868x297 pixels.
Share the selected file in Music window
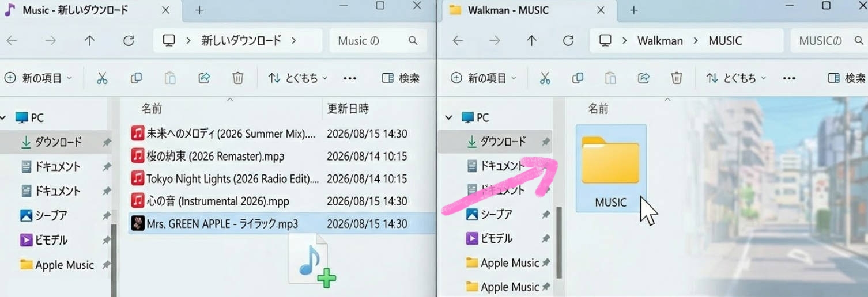[x=204, y=78]
